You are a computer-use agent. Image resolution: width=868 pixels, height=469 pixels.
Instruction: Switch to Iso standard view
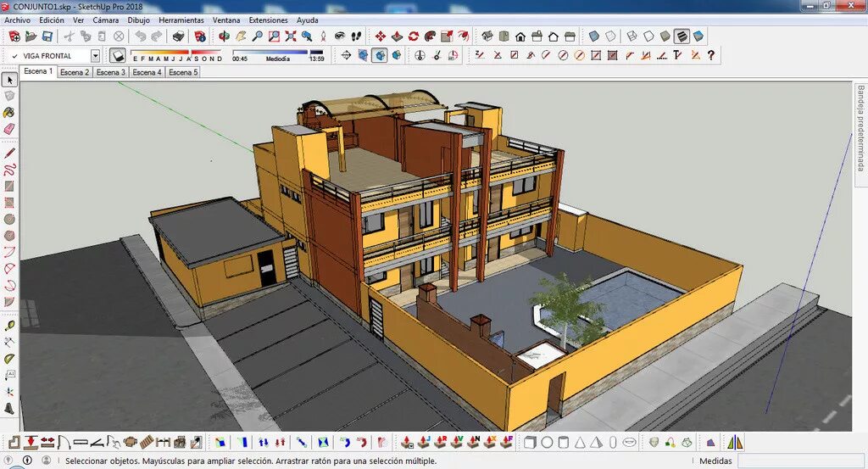click(487, 36)
